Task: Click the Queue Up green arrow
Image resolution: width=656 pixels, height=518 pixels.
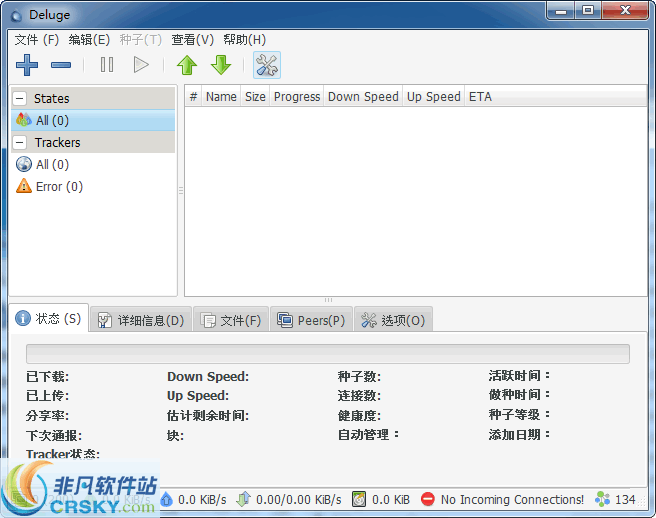Action: tap(187, 65)
